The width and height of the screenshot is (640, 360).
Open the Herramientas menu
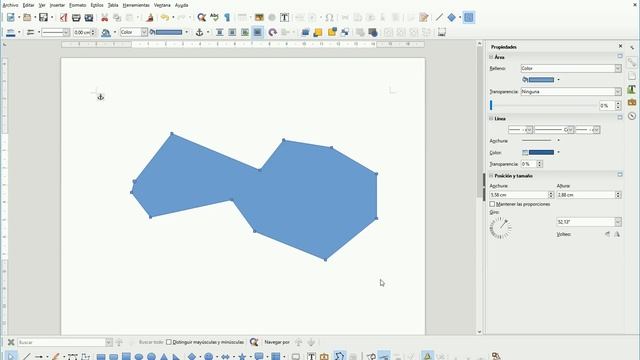tap(136, 5)
